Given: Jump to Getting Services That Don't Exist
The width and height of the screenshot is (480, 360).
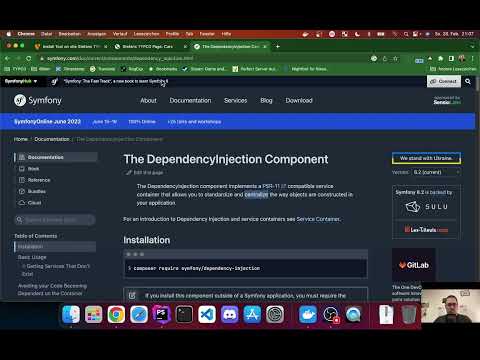Looking at the screenshot, I should 56,270.
